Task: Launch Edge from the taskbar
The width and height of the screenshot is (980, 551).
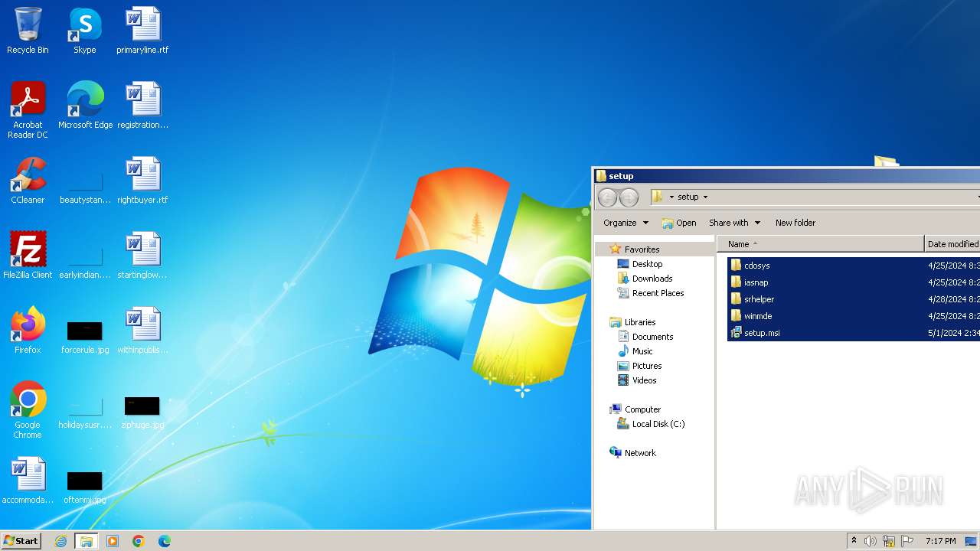Action: [x=165, y=541]
